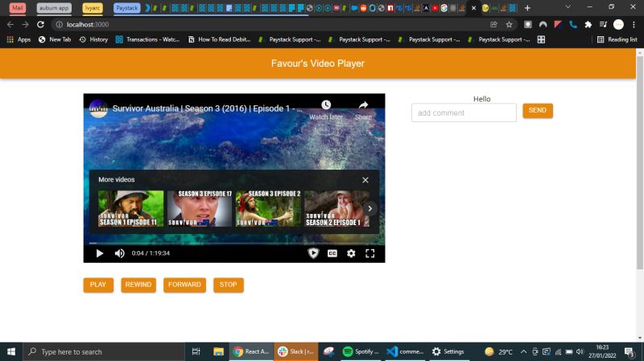This screenshot has width=644, height=361.
Task: Open the Apps bookmark shortcut
Action: coord(19,39)
